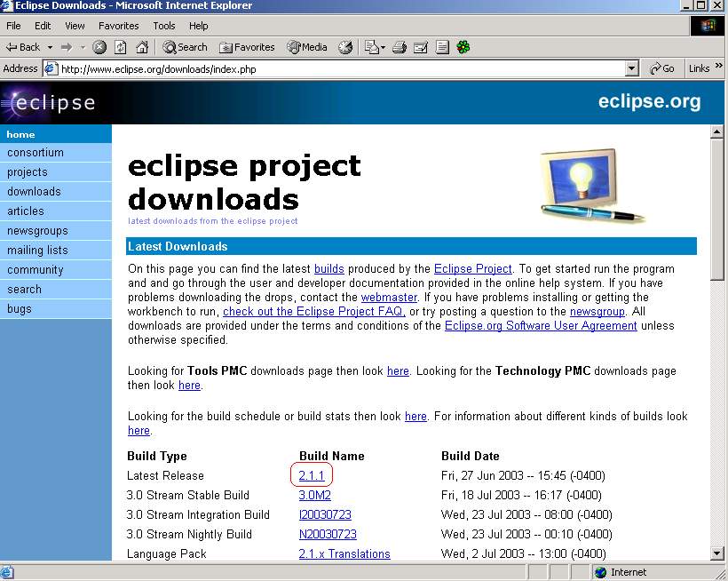728x581 pixels.
Task: Open the Help menu
Action: pos(198,26)
